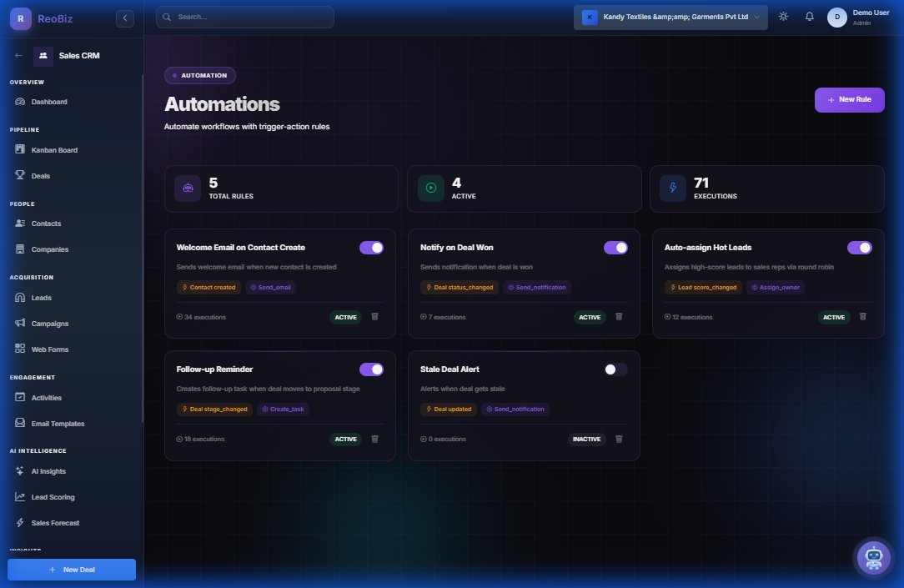Disable the Welcome Email on Contact Create rule
The image size is (904, 588).
371,247
